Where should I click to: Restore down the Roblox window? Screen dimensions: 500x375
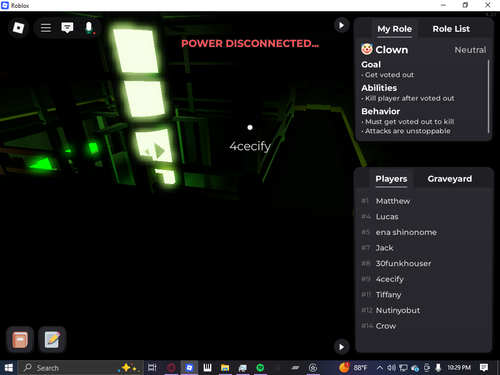[465, 5]
